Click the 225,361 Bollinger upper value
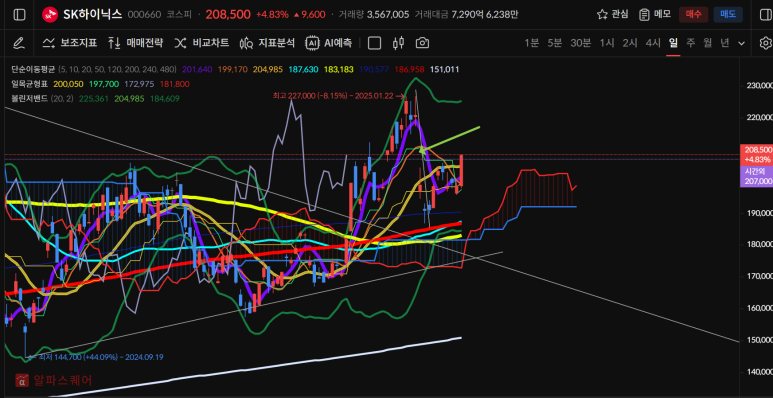Viewport: 773px width, 398px height. (x=94, y=99)
